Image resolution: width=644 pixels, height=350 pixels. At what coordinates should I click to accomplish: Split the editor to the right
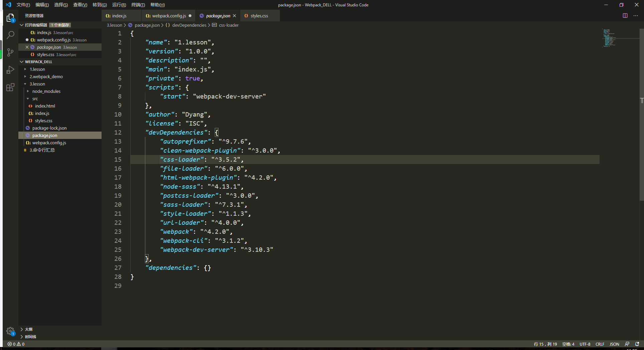tap(625, 16)
